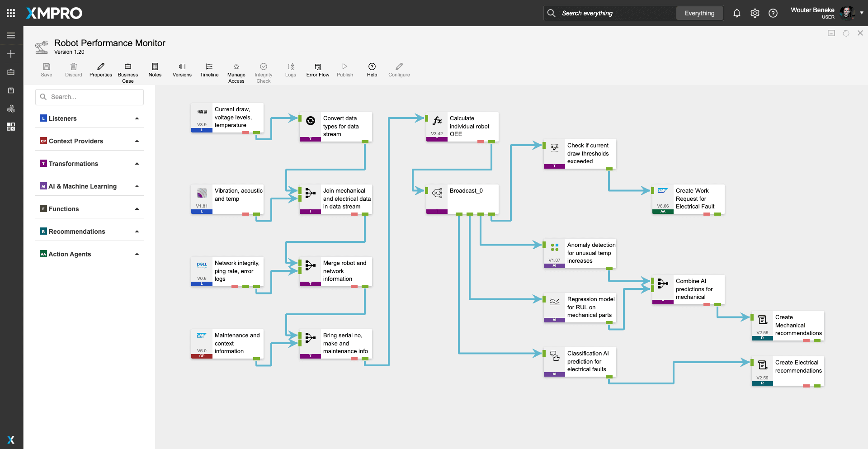The width and height of the screenshot is (868, 449).
Task: Click the Help toolbar button
Action: point(372,67)
